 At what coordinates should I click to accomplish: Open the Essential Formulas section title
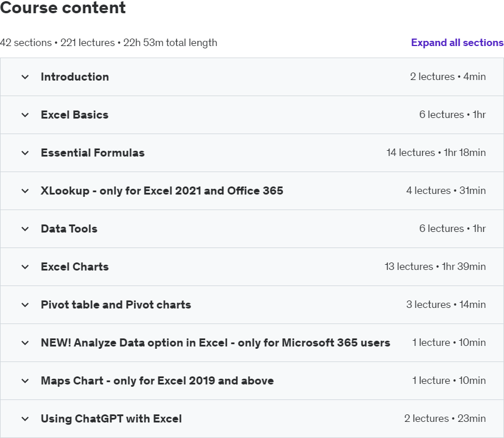[x=93, y=153]
